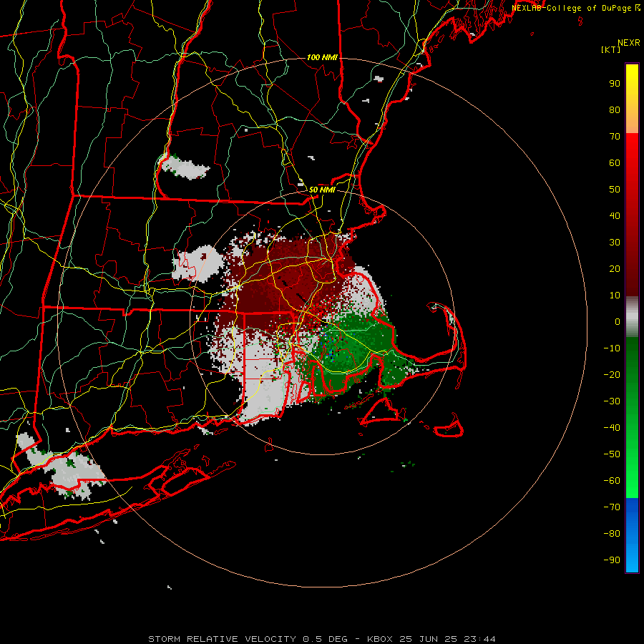Select the -40 value on the scale
644x644 pixels.
[612, 428]
